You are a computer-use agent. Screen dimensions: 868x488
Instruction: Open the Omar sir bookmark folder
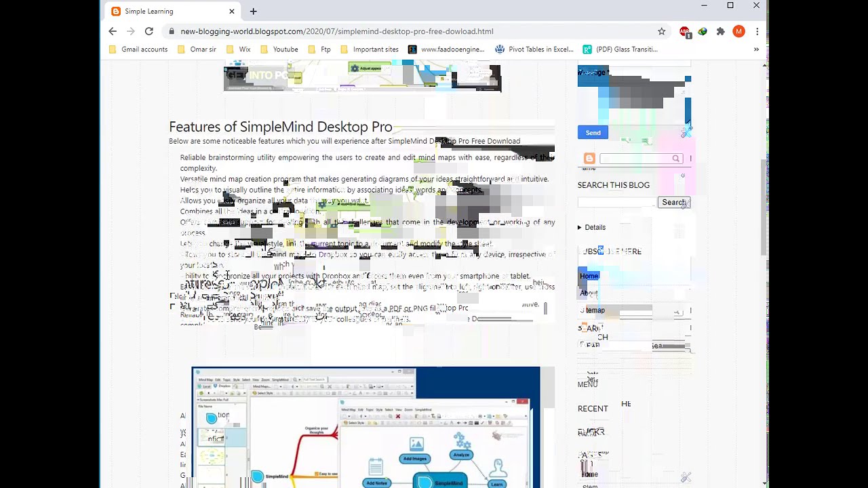point(197,49)
